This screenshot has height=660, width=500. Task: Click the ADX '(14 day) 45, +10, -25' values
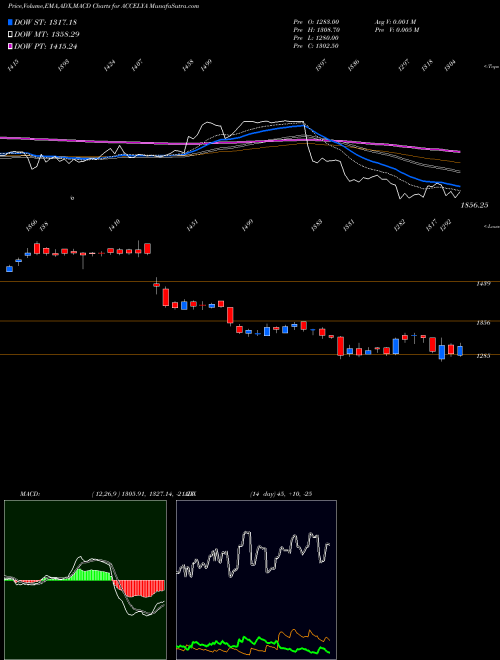(281, 494)
